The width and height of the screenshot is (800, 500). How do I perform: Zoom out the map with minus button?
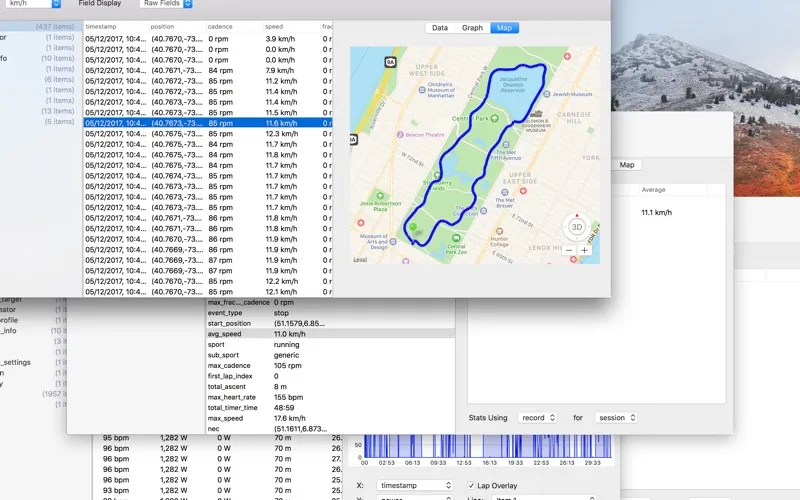569,250
